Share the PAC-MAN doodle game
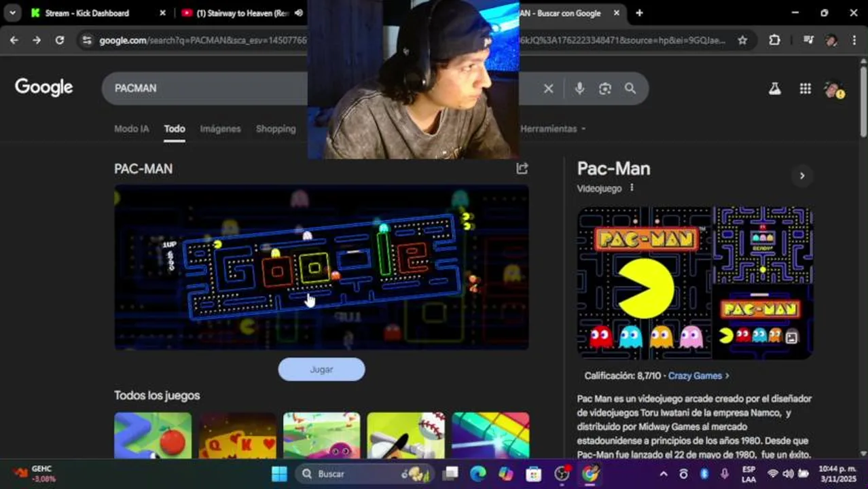This screenshot has width=868, height=489. pyautogui.click(x=522, y=168)
